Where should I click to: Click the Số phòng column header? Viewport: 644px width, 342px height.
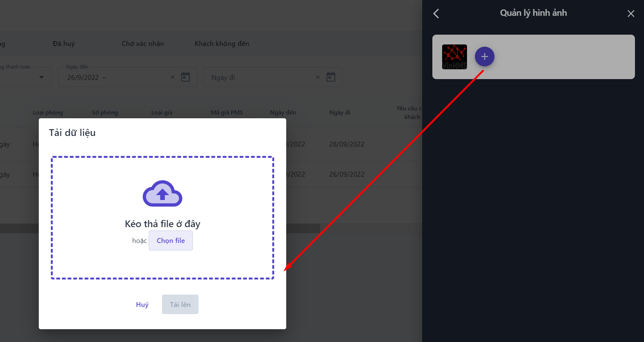(105, 113)
